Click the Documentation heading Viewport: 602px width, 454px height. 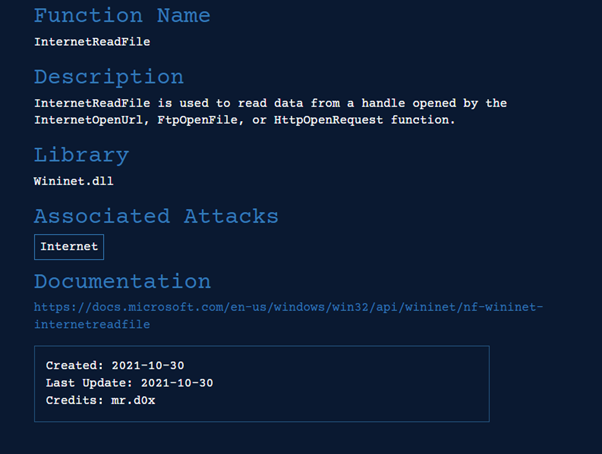(x=122, y=281)
